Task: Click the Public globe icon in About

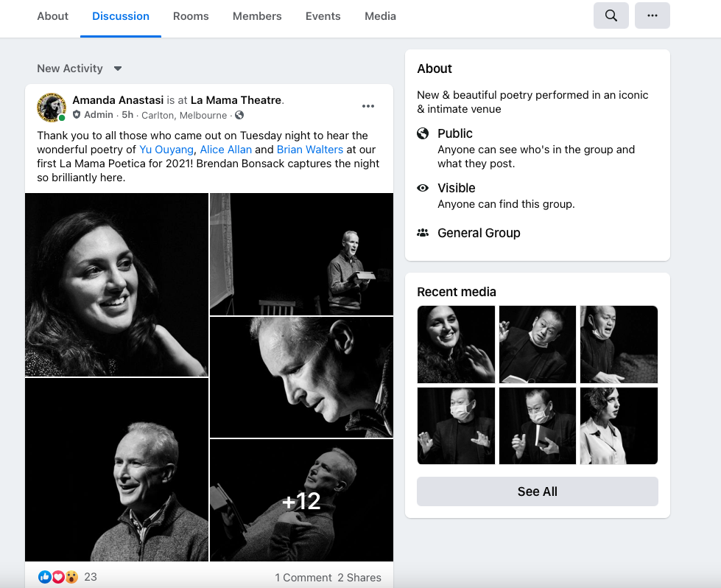Action: (x=423, y=133)
